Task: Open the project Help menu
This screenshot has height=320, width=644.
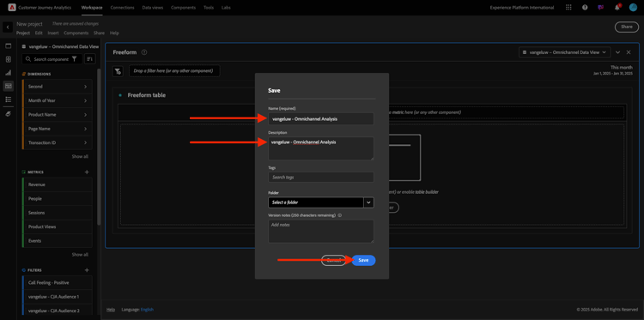Action: pyautogui.click(x=114, y=33)
